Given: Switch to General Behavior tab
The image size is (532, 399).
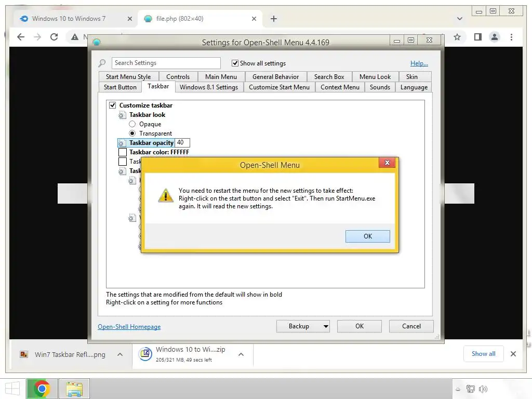Looking at the screenshot, I should [275, 77].
